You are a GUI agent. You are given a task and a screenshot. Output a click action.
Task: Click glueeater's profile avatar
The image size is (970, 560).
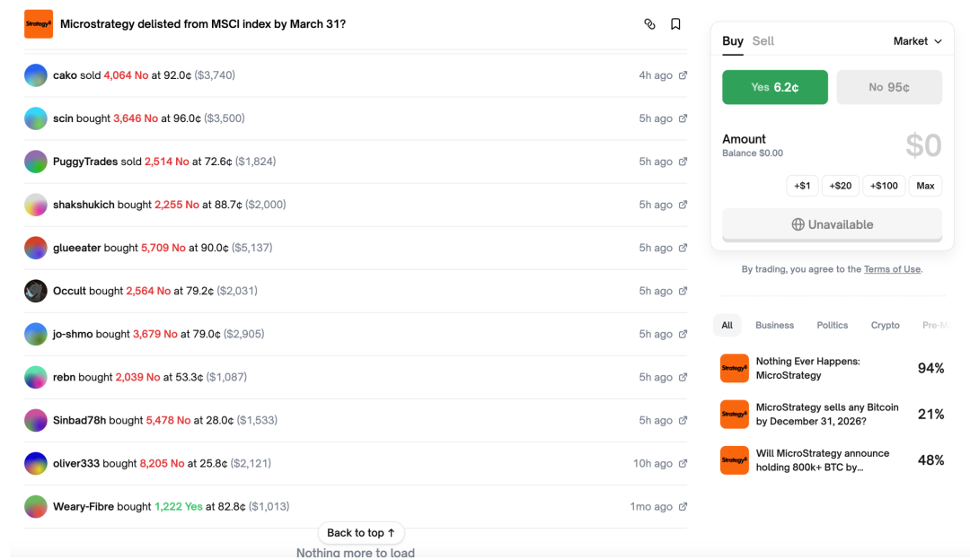click(36, 248)
